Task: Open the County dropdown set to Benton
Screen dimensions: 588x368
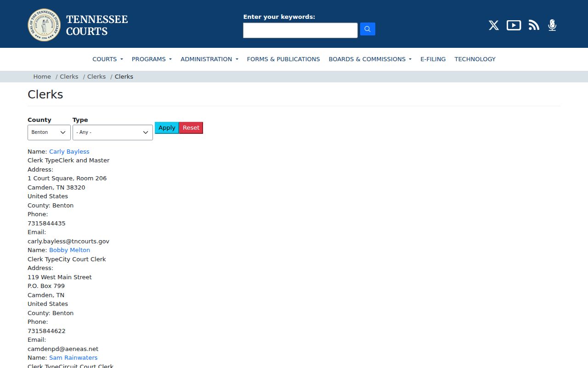Action: tap(49, 132)
